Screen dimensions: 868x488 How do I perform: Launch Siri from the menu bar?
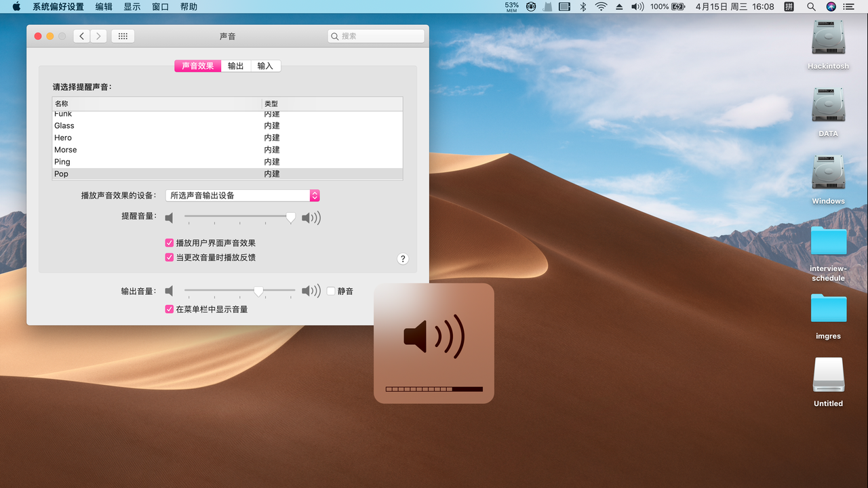tap(831, 7)
